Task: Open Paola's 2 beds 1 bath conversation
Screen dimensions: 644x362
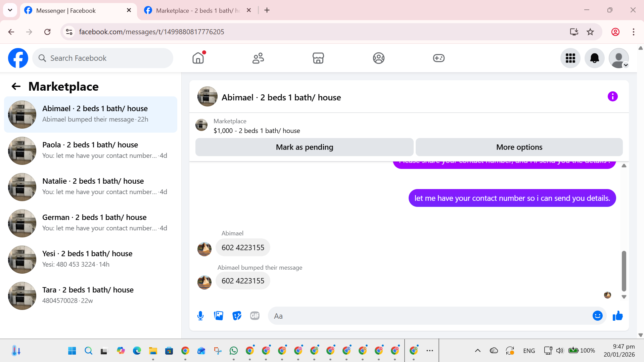Action: 91,151
